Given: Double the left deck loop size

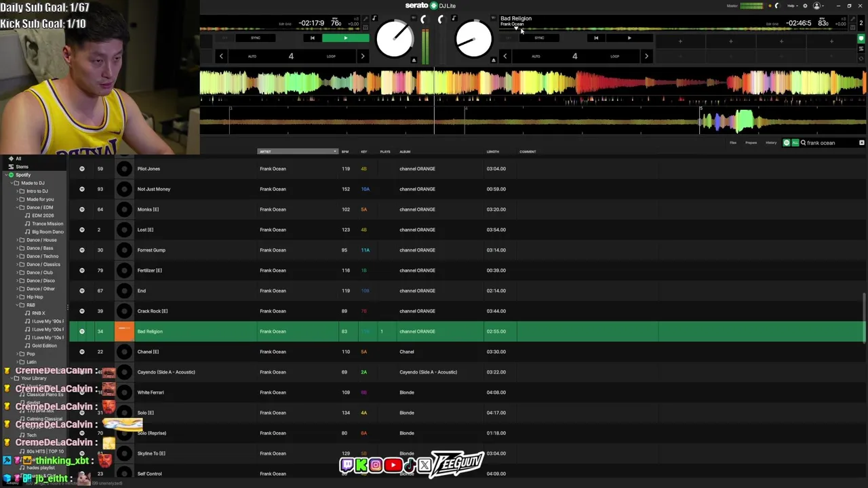Looking at the screenshot, I should point(363,56).
